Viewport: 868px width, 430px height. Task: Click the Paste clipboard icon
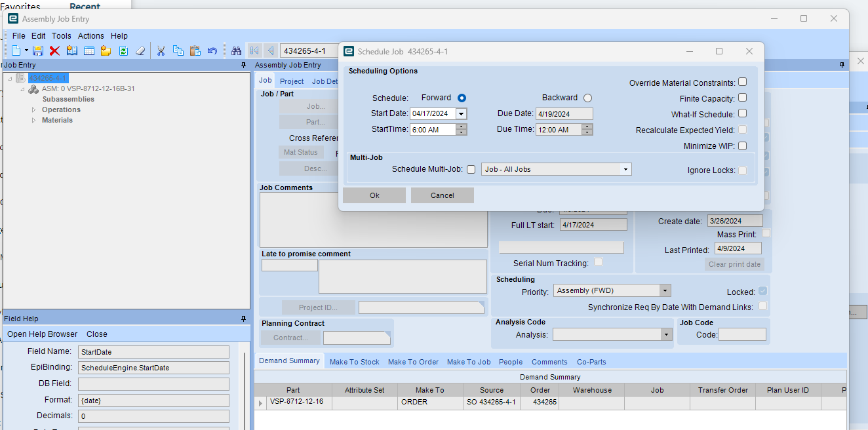coord(195,51)
